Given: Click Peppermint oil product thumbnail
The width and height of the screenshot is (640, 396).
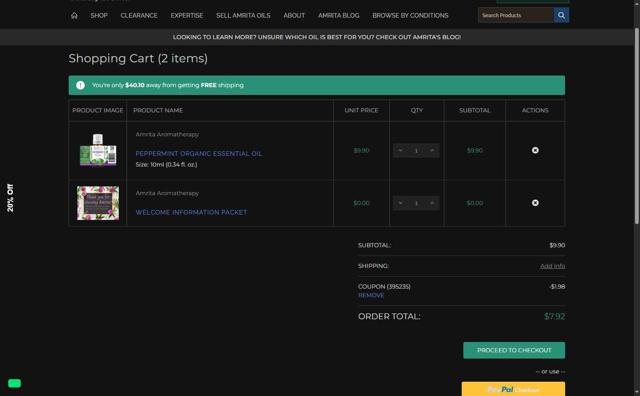Looking at the screenshot, I should pos(98,150).
